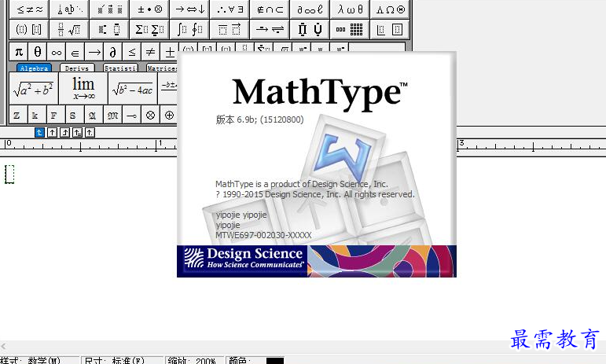Select the relational-aligned tab stop
This screenshot has height=364, width=606.
[x=77, y=133]
